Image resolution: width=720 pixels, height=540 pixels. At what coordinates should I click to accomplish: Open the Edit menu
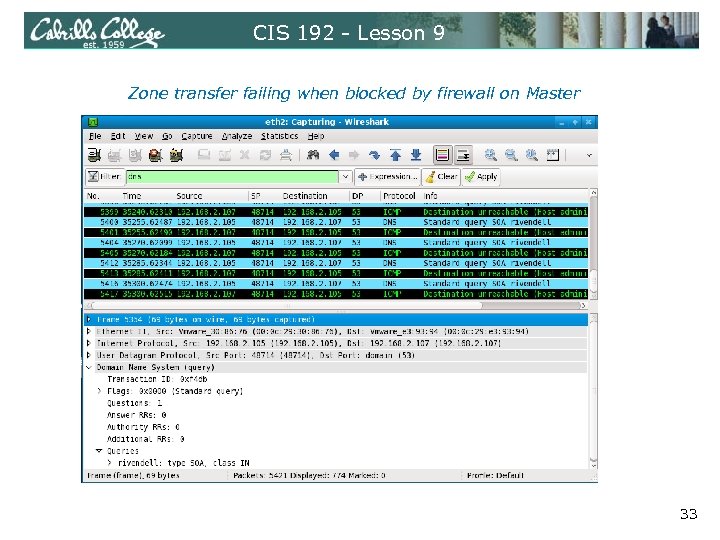click(118, 136)
